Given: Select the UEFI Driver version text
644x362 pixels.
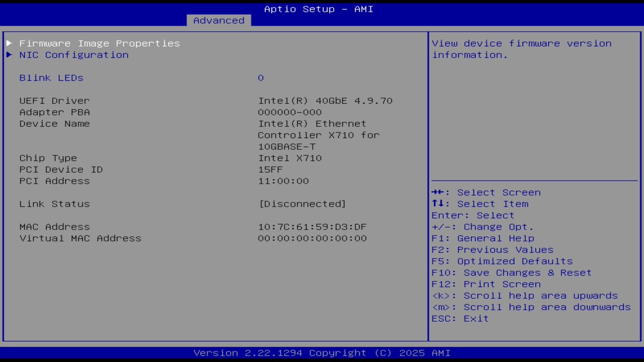Looking at the screenshot, I should click(325, 101).
